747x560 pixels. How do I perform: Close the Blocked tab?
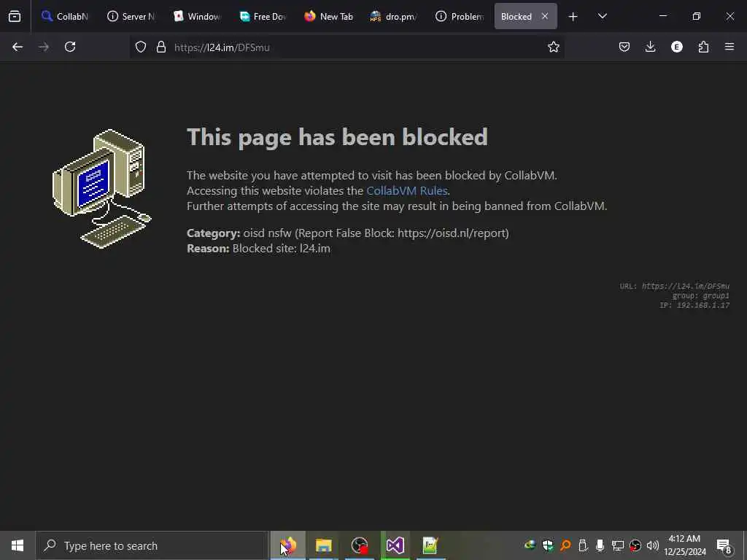click(x=544, y=16)
